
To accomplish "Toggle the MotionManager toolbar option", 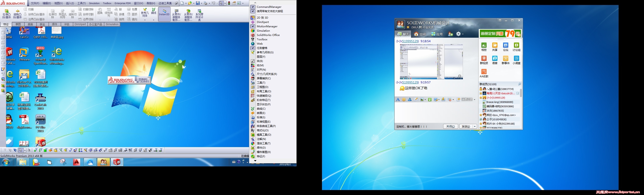I will pyautogui.click(x=253, y=26).
